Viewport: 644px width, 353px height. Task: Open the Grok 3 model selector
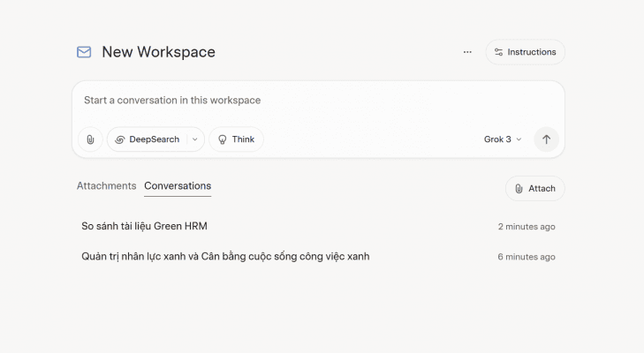pyautogui.click(x=502, y=139)
